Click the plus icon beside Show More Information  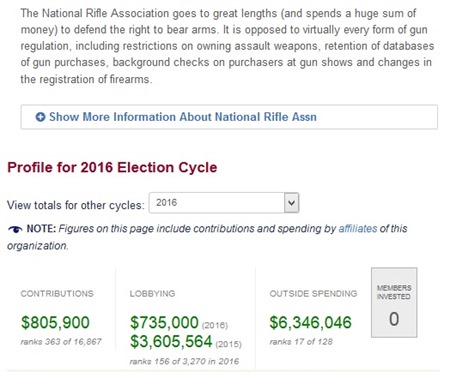40,117
